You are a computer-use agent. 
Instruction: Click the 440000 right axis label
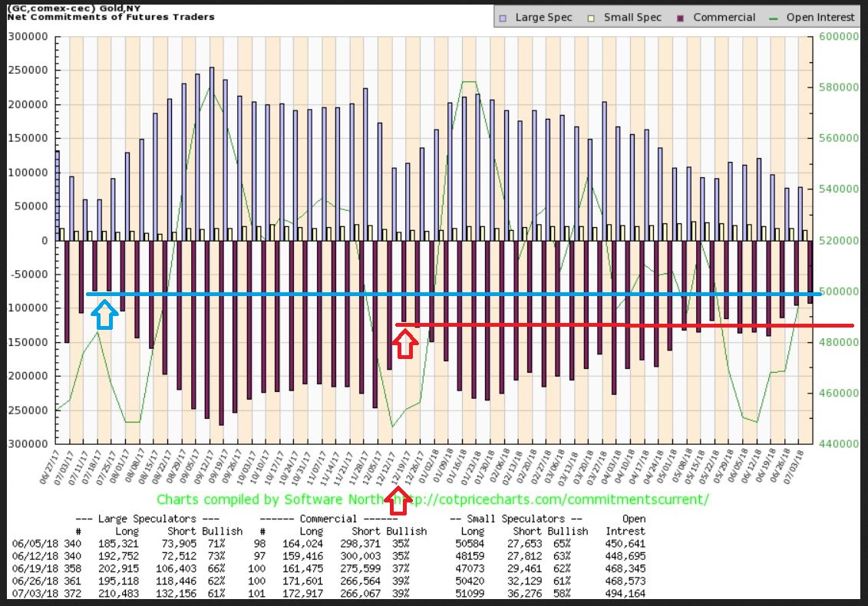(839, 444)
